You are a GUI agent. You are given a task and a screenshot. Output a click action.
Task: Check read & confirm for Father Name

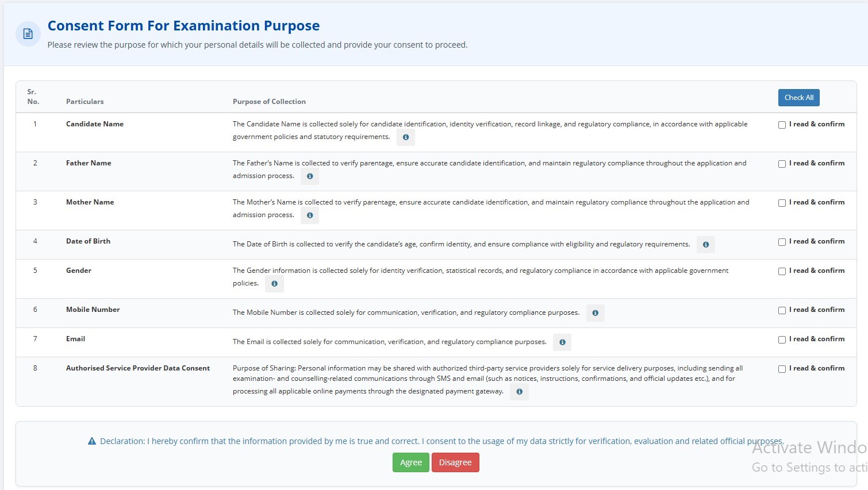click(x=782, y=164)
